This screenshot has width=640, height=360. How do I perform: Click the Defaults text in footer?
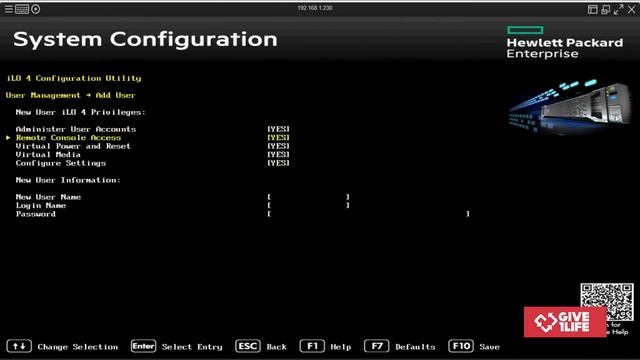(x=415, y=347)
